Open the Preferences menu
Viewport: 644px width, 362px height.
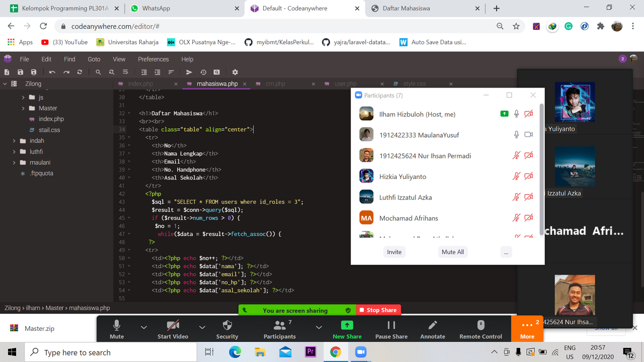coord(153,59)
